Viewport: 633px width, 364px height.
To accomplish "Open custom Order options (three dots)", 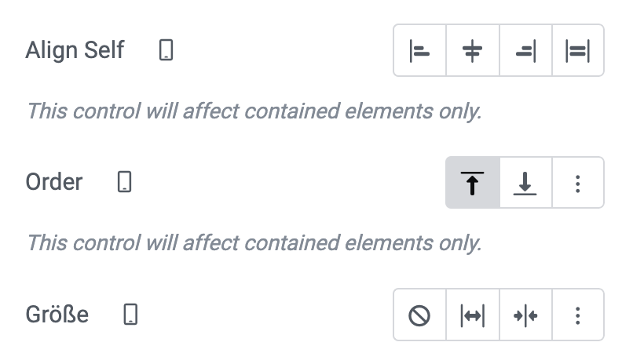I will 578,183.
